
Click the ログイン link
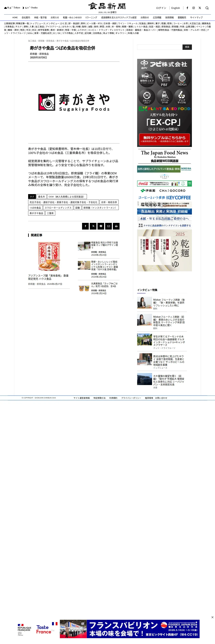pyautogui.click(x=161, y=8)
